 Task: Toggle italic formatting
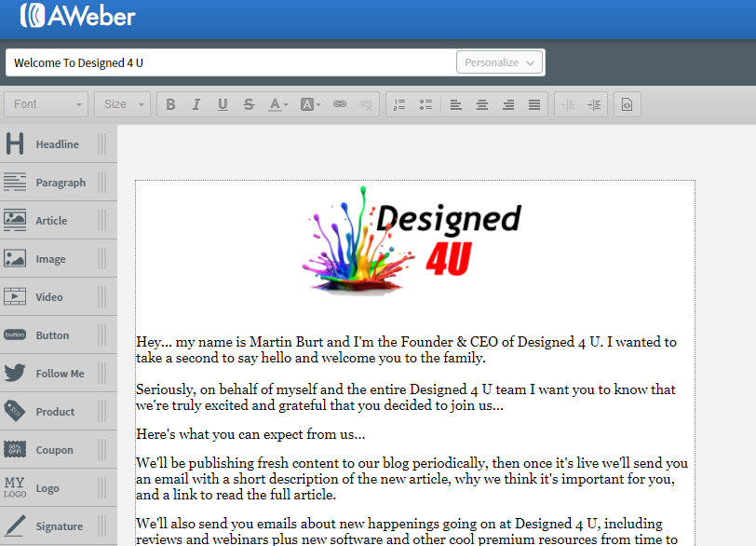pyautogui.click(x=196, y=104)
